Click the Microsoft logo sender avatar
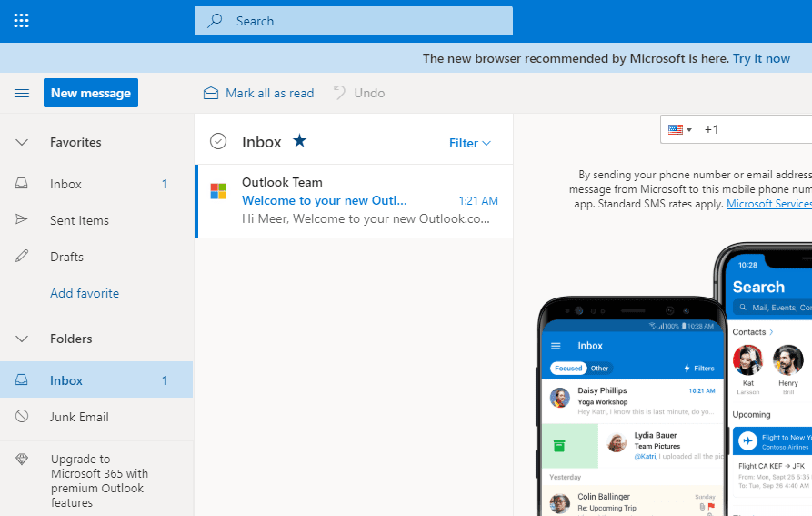This screenshot has width=812, height=516. point(218,191)
